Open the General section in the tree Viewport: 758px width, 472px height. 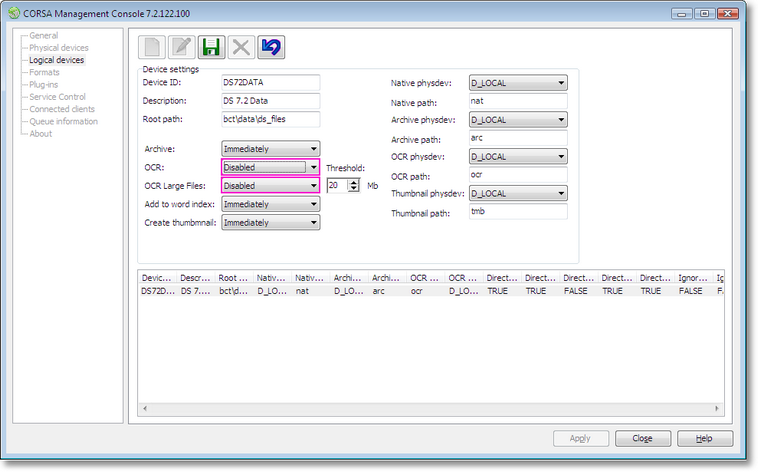pos(44,35)
